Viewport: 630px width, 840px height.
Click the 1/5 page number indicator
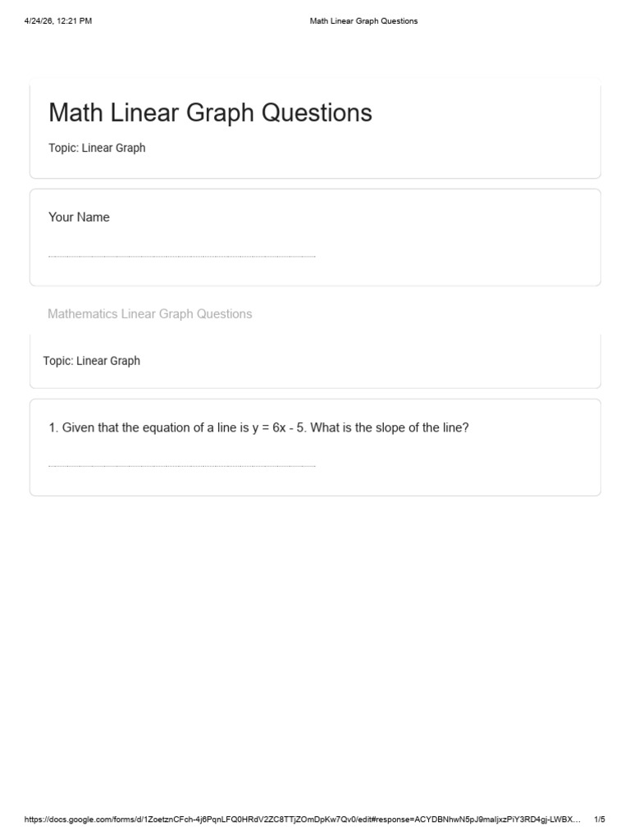click(600, 819)
